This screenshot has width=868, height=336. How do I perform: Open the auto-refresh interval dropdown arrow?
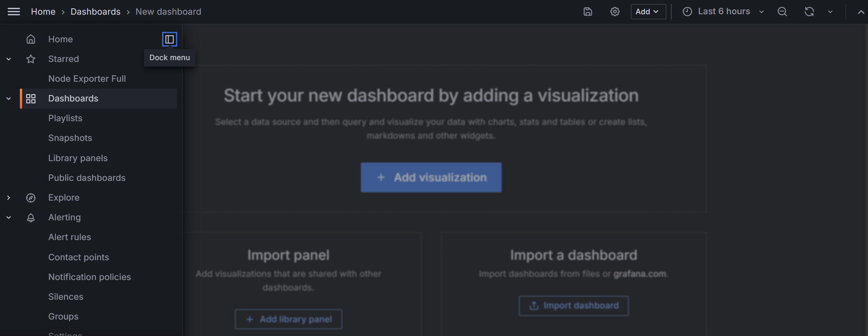click(830, 11)
